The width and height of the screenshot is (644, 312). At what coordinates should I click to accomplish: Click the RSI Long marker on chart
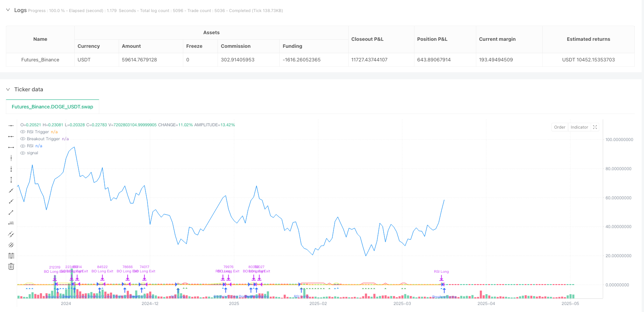[x=441, y=272]
